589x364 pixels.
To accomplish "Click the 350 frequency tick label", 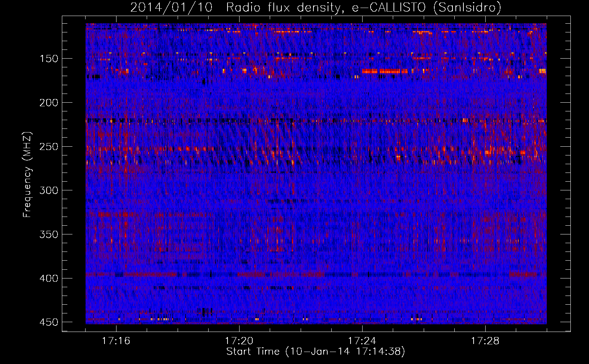I will click(x=49, y=234).
